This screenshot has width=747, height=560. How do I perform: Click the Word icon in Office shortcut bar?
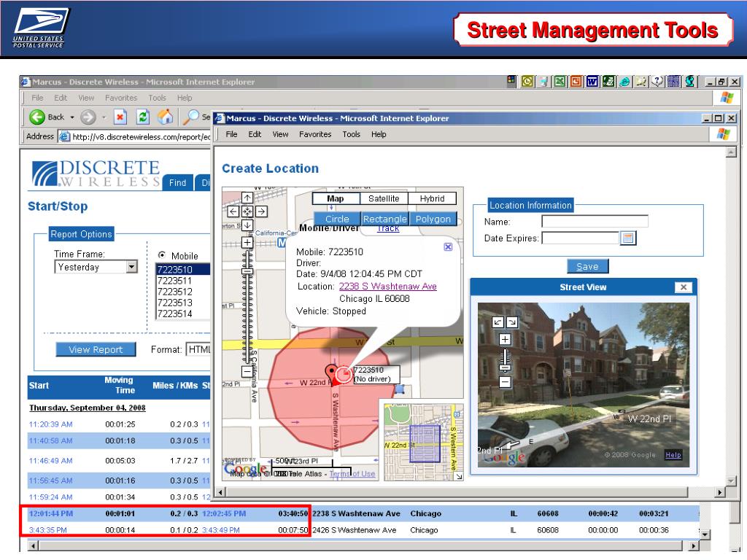pos(592,82)
